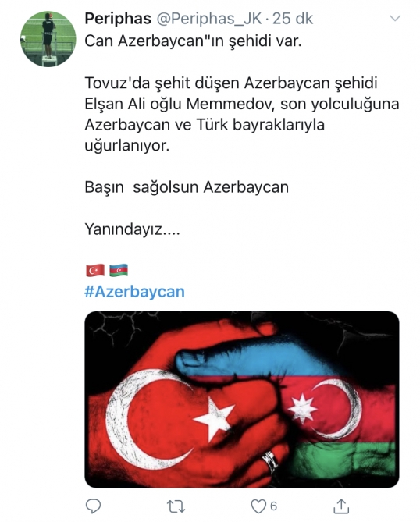
Task: Open the share upload arrow icon
Action: (341, 506)
